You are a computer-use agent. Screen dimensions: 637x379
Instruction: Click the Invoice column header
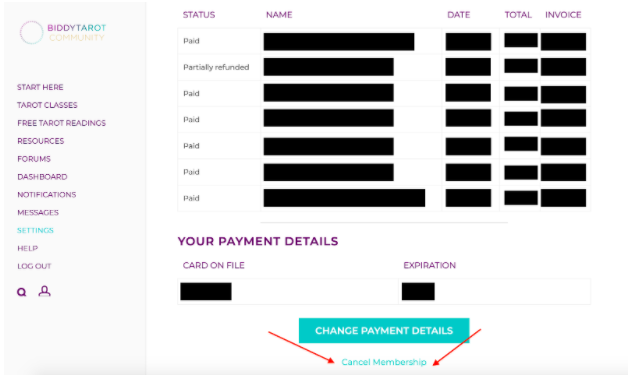click(x=563, y=15)
